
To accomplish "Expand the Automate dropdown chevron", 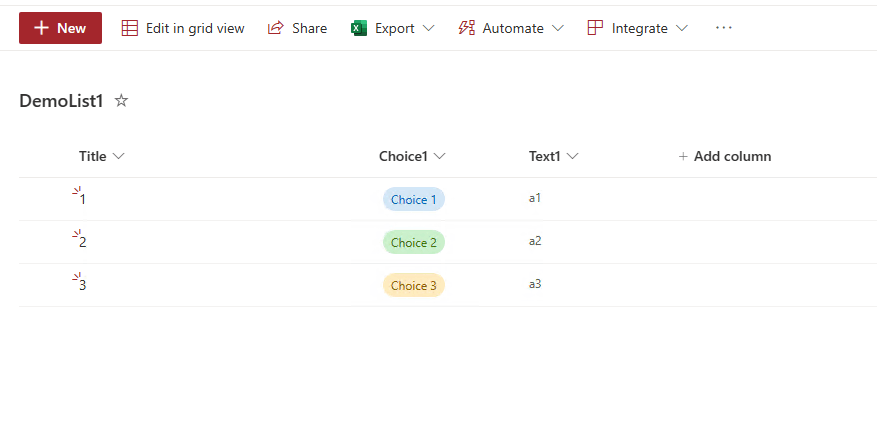I will coord(558,28).
